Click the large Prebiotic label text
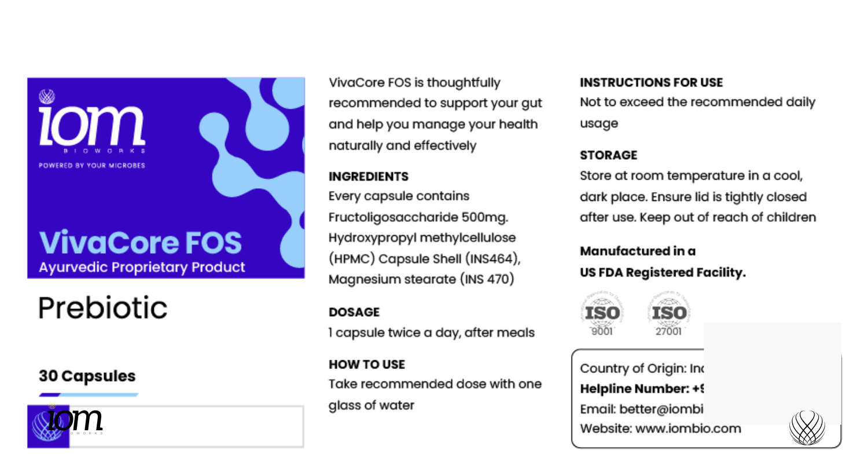This screenshot has width=868, height=476. (103, 307)
